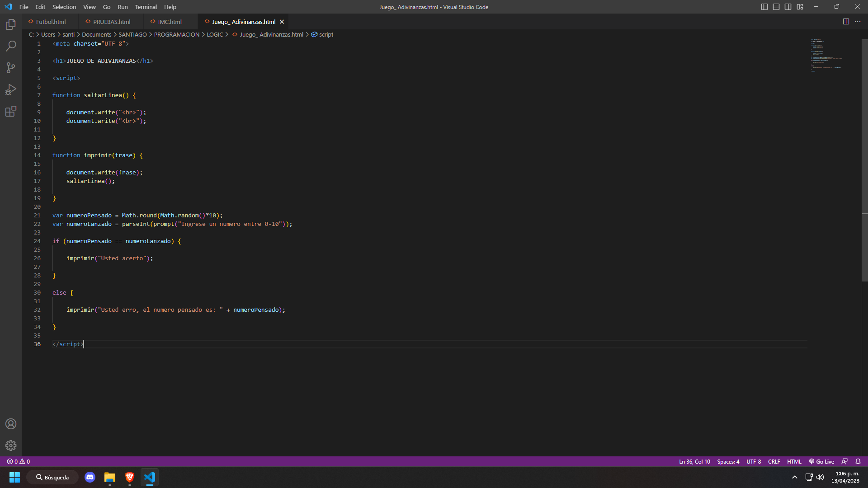868x488 pixels.
Task: Close the Juego_ Adivinanzas.html tab
Action: (x=282, y=22)
